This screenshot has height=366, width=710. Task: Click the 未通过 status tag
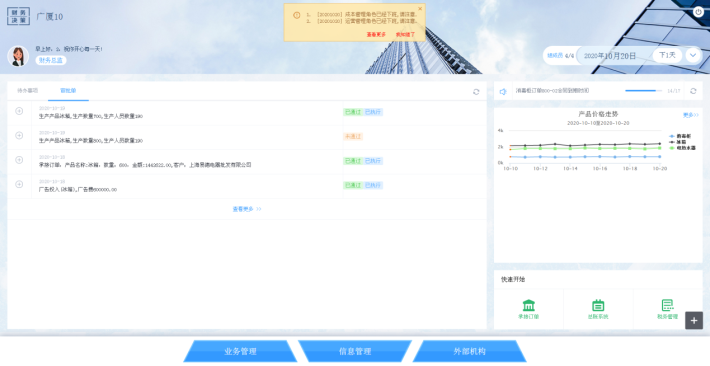[x=353, y=136]
